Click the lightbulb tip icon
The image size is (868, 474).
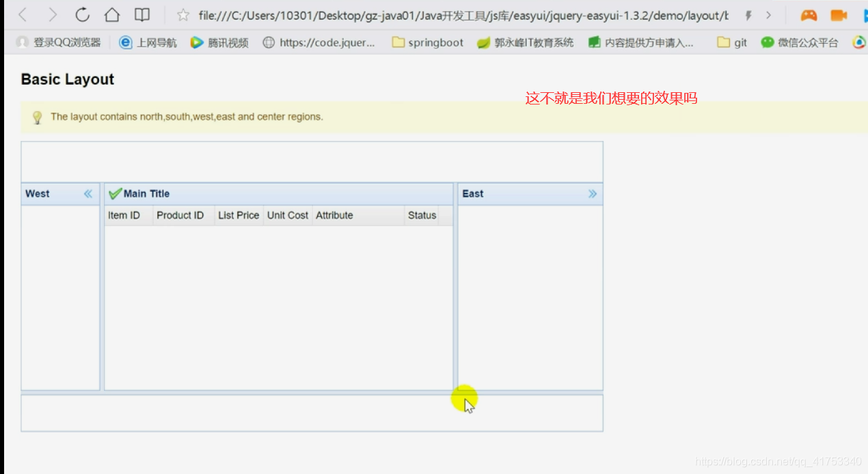pyautogui.click(x=37, y=117)
